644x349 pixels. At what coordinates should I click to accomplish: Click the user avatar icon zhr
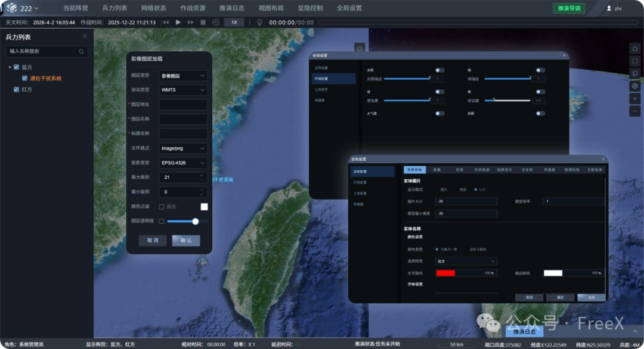609,8
